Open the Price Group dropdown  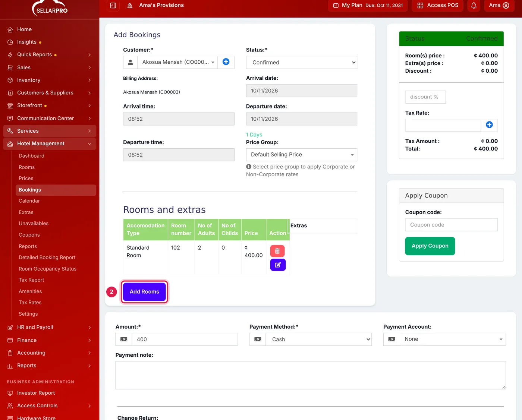(301, 155)
